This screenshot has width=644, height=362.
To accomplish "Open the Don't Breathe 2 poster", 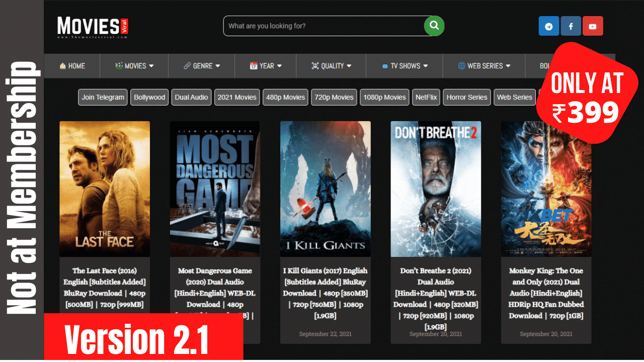I will coord(436,189).
